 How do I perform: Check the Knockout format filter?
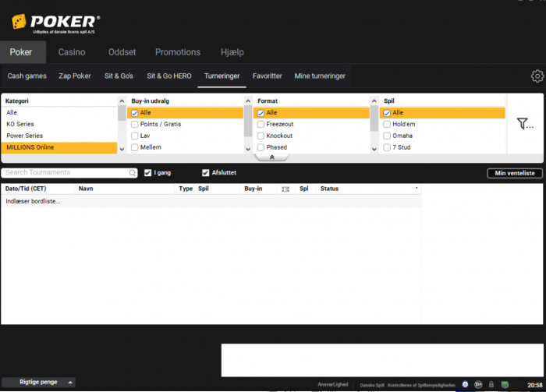point(261,136)
